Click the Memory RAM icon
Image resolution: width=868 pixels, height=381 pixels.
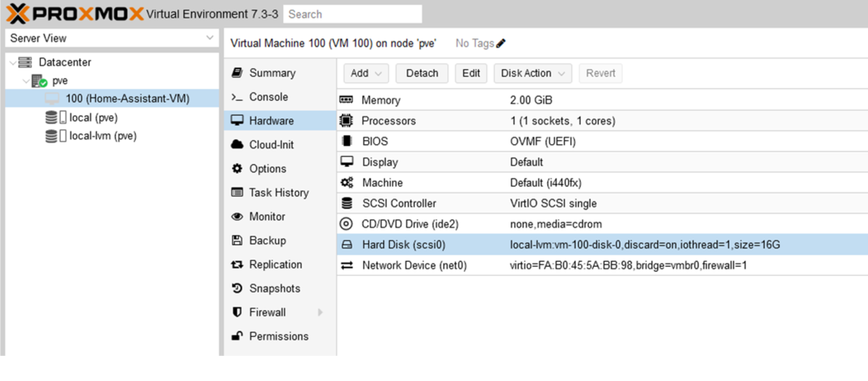[x=346, y=100]
